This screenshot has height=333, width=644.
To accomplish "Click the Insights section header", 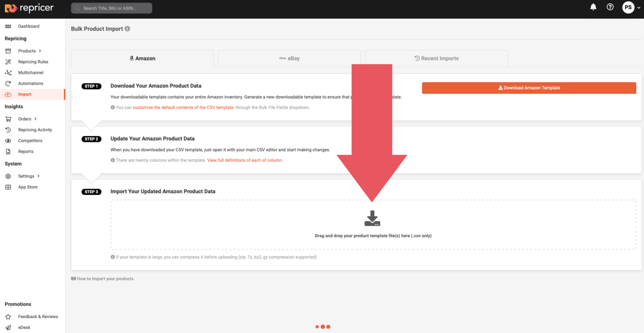I will [x=14, y=106].
